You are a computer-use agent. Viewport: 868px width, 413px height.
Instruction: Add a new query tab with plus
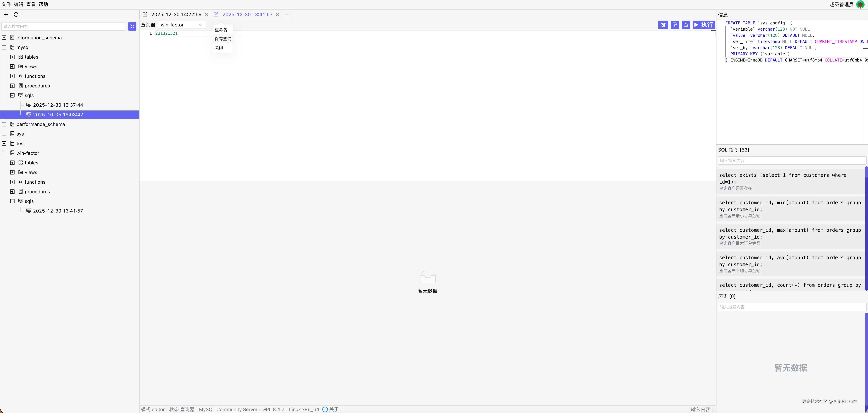(x=287, y=14)
